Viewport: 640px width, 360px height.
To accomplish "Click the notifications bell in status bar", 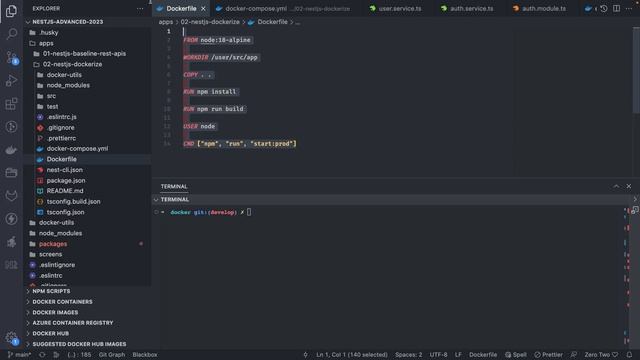I will click(x=629, y=355).
